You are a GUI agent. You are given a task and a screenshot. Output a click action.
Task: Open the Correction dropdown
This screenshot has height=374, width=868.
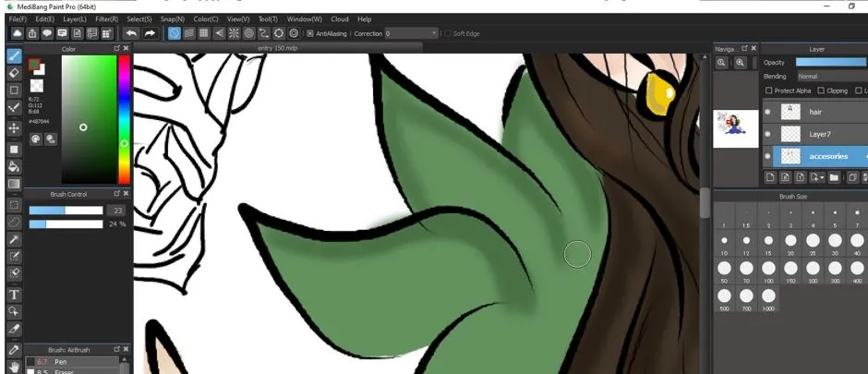pyautogui.click(x=411, y=33)
